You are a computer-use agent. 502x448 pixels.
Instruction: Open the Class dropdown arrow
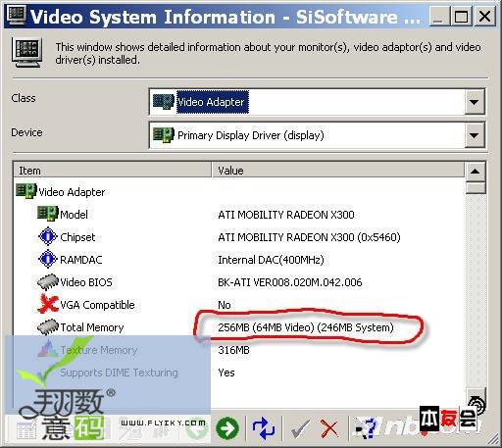(x=475, y=102)
